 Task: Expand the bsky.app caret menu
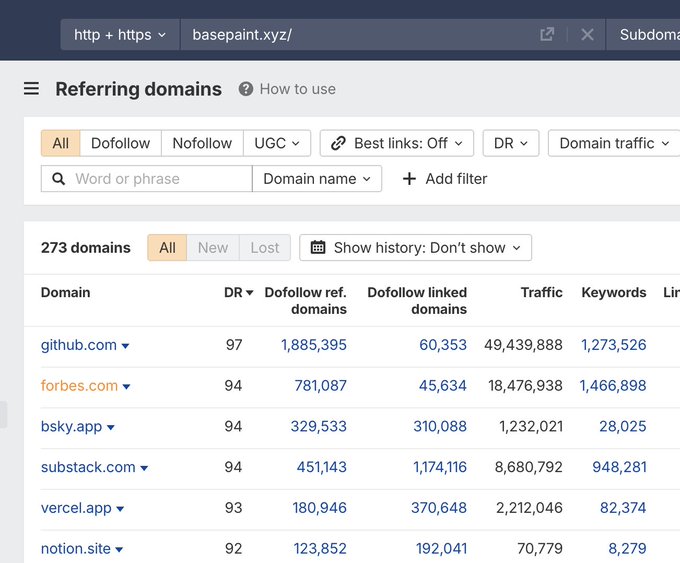(111, 428)
